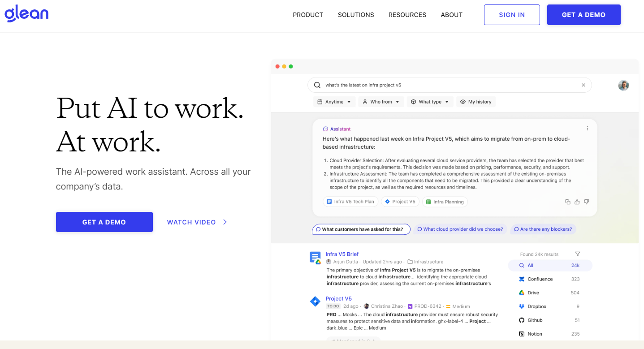644x349 pixels.
Task: Select "What cloud provider did we choose?" suggestion
Action: 460,229
